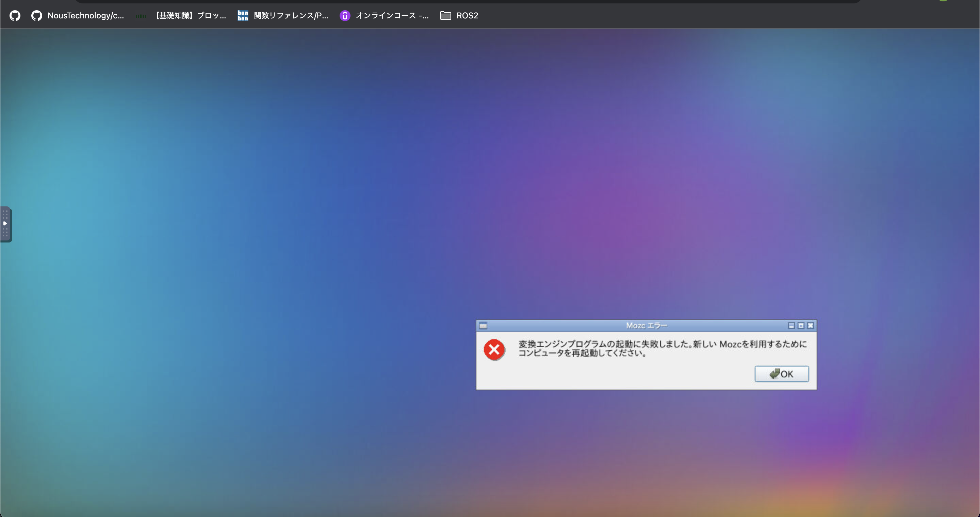The height and width of the screenshot is (517, 980).
Task: Open the オンラインコース bookmark
Action: pos(392,16)
